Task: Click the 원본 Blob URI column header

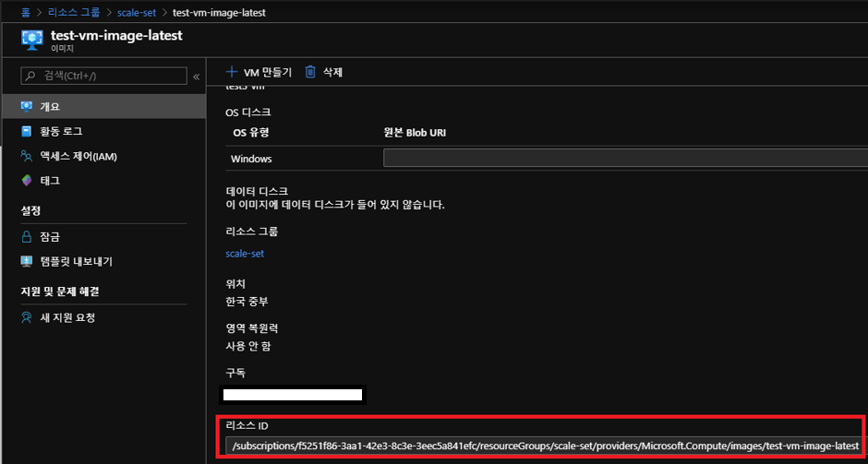Action: pyautogui.click(x=415, y=133)
